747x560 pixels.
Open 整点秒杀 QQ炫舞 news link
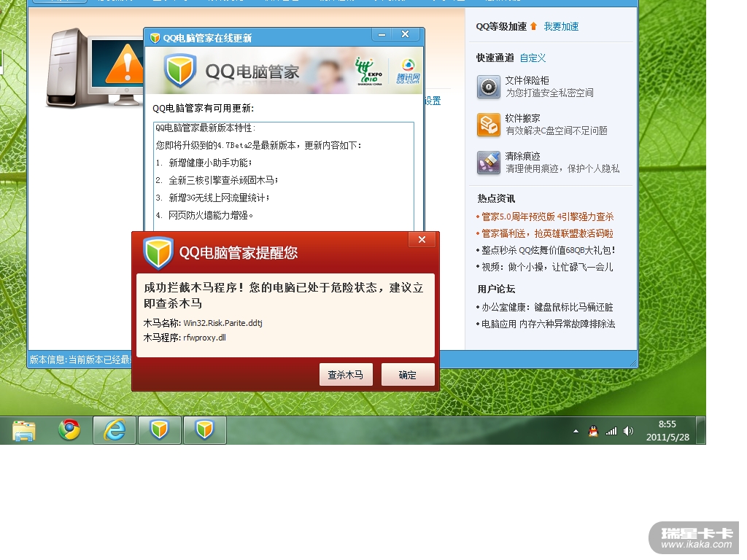pos(549,250)
